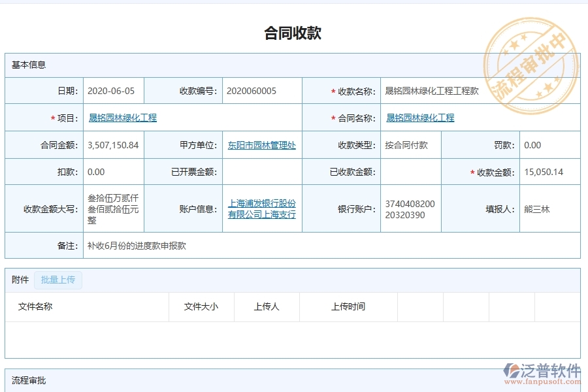Click the 批量上传 batch upload button

tap(58, 280)
